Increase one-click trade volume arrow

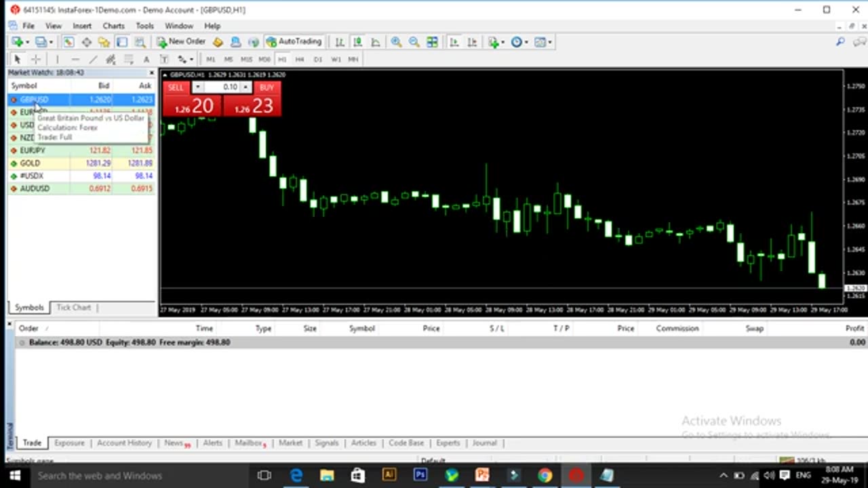tap(245, 87)
